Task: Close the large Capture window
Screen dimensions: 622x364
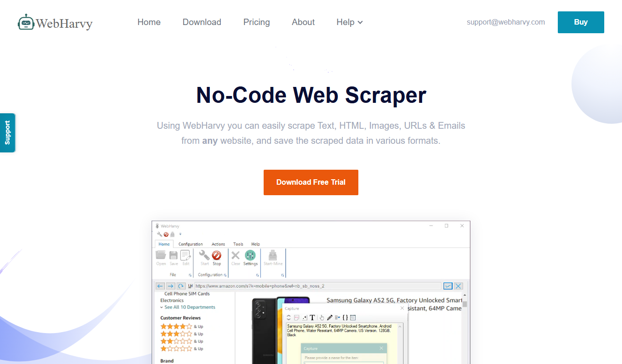Action: [x=402, y=308]
